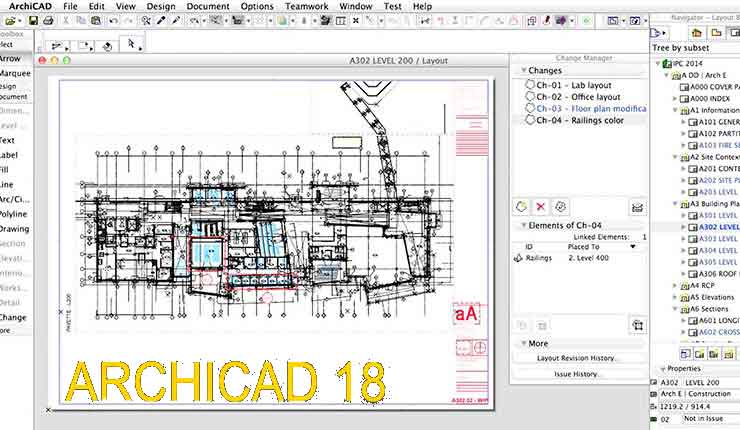Open Layout Revision History
740x430 pixels.
click(x=576, y=358)
